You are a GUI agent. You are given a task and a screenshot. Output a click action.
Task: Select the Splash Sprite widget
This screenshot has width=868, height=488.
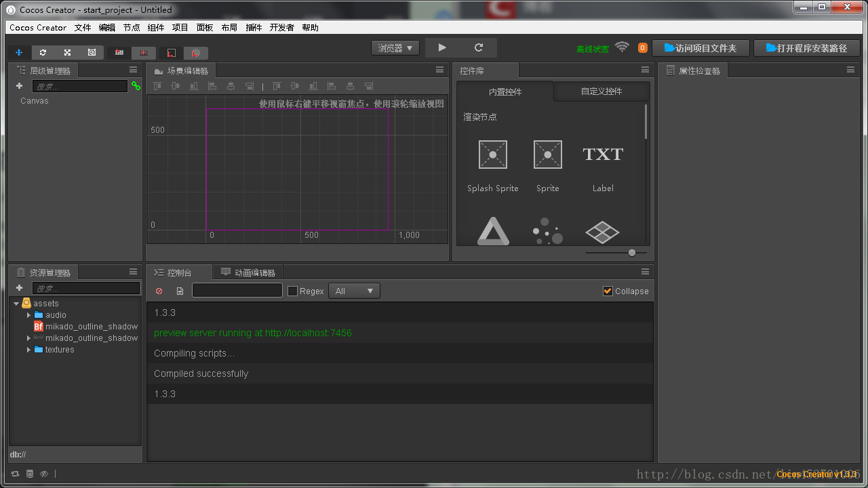coord(493,166)
